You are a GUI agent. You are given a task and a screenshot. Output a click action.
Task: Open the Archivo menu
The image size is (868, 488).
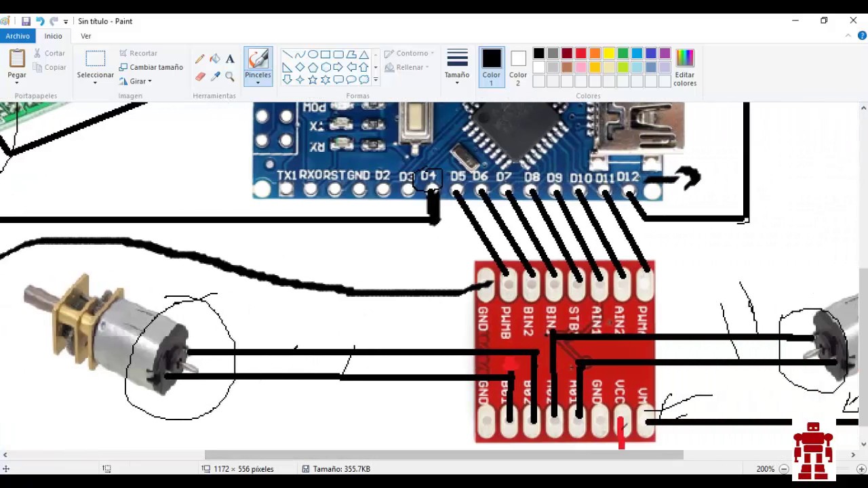18,36
